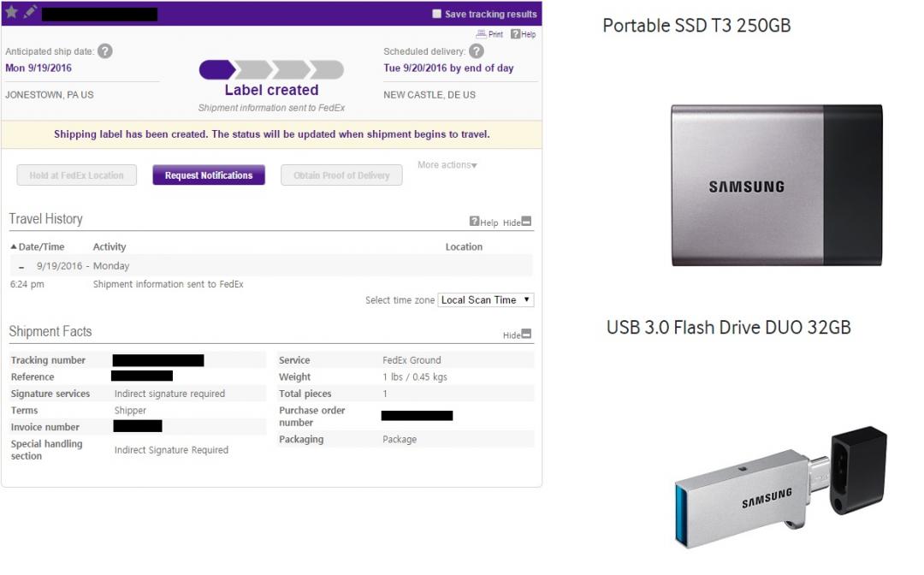The width and height of the screenshot is (924, 575).
Task: Hide the Shipment Facts section
Action: click(518, 335)
